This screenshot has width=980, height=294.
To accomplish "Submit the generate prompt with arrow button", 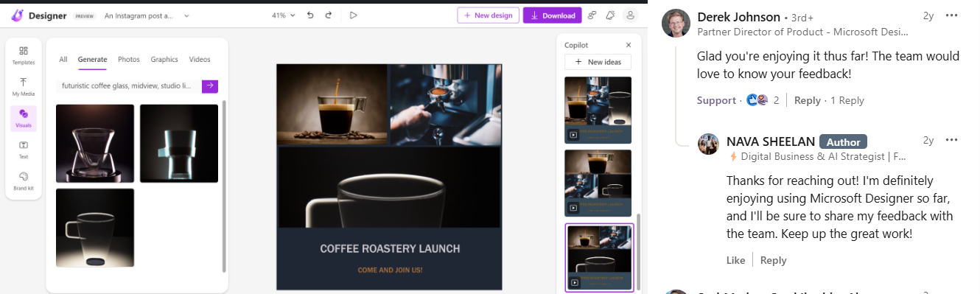I will click(x=210, y=86).
